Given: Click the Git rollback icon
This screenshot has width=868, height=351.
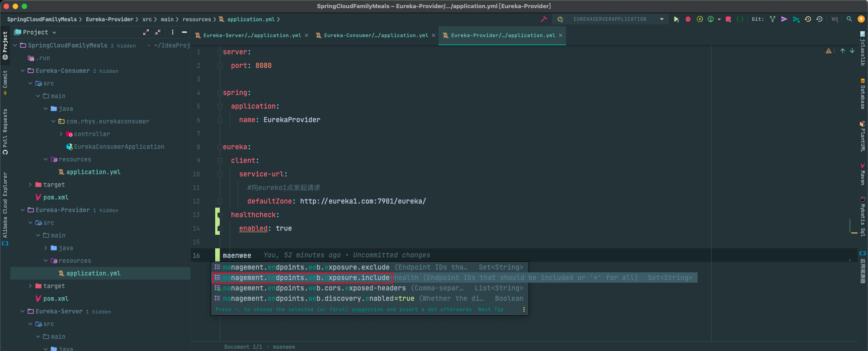Looking at the screenshot, I should (819, 19).
